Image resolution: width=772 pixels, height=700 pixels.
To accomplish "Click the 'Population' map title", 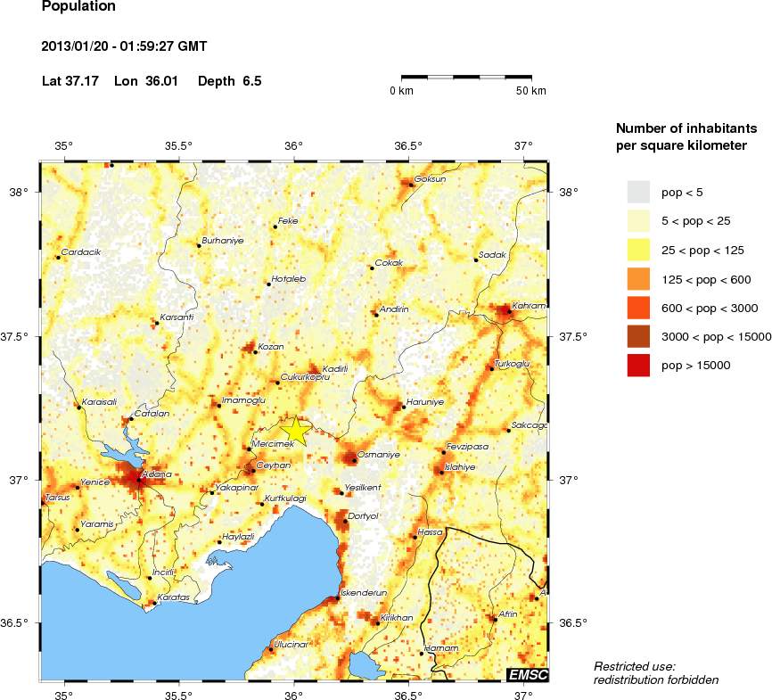I will click(78, 7).
